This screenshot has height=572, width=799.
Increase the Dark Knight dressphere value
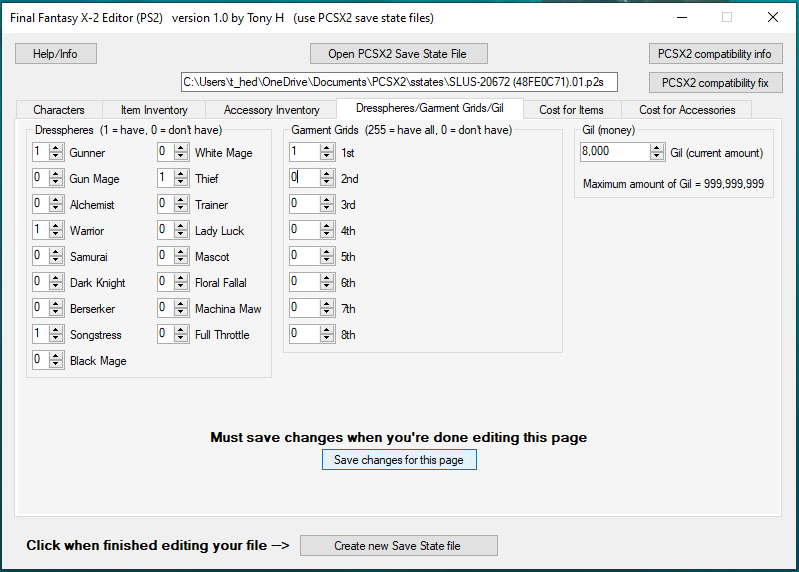tap(56, 279)
